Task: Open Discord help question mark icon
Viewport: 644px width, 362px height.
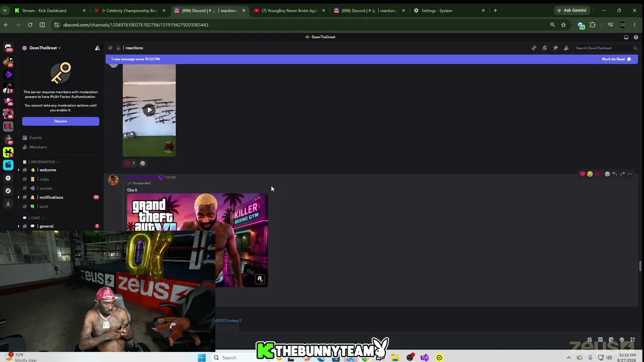Action: (x=636, y=37)
